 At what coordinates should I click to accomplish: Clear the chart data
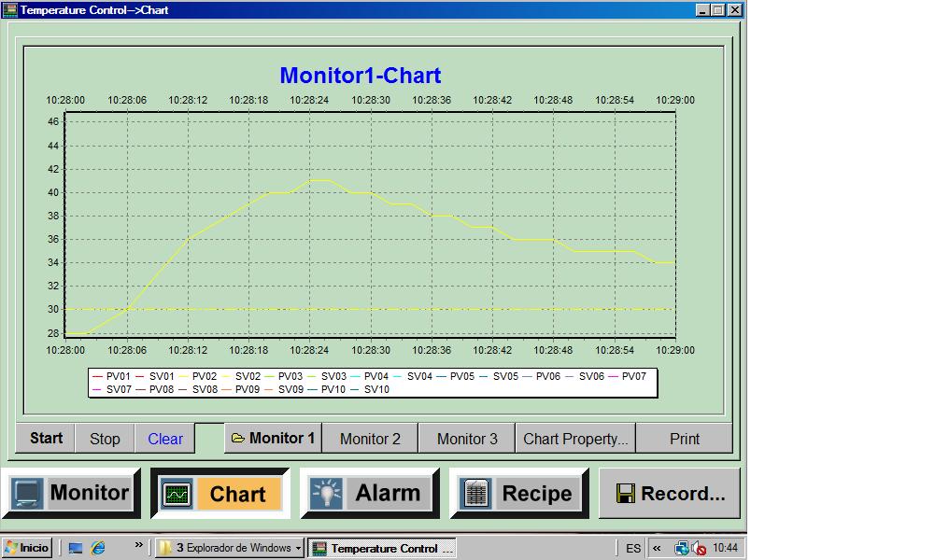(x=165, y=439)
